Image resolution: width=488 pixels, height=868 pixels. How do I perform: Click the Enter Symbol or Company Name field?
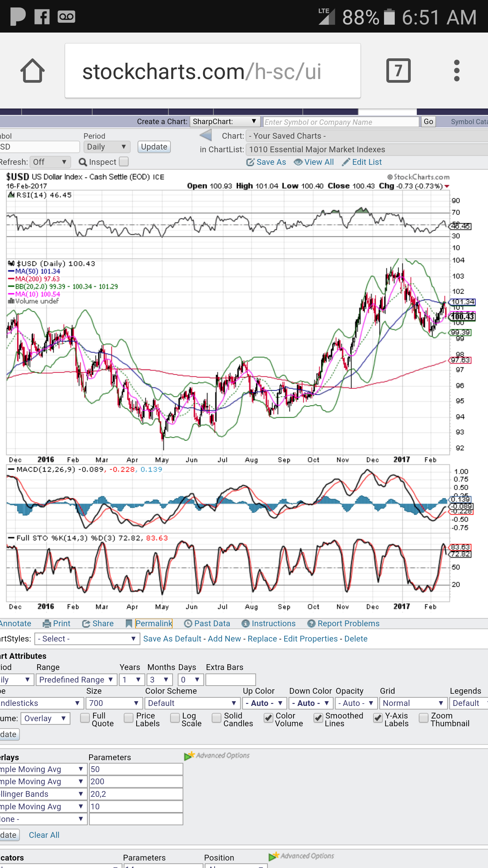[x=341, y=122]
